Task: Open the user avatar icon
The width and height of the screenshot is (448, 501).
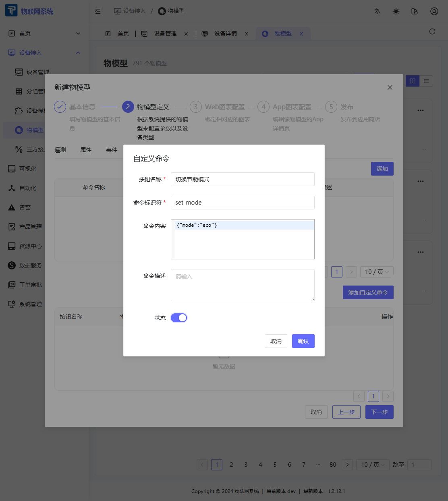Action: tap(434, 11)
